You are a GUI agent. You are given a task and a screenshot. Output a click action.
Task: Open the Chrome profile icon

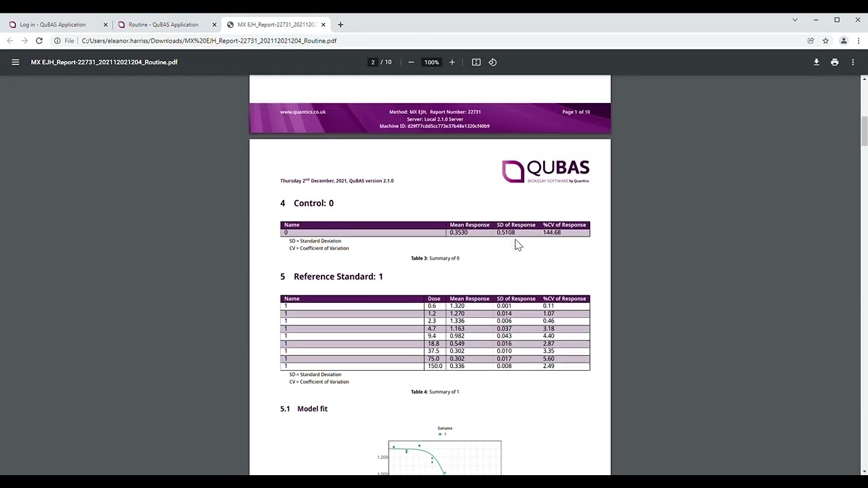[x=844, y=41]
